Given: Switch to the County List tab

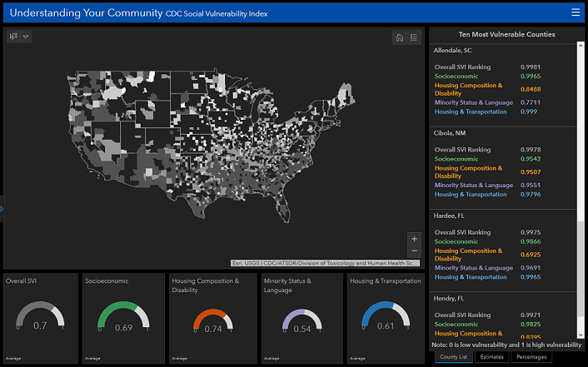Looking at the screenshot, I should click(453, 357).
